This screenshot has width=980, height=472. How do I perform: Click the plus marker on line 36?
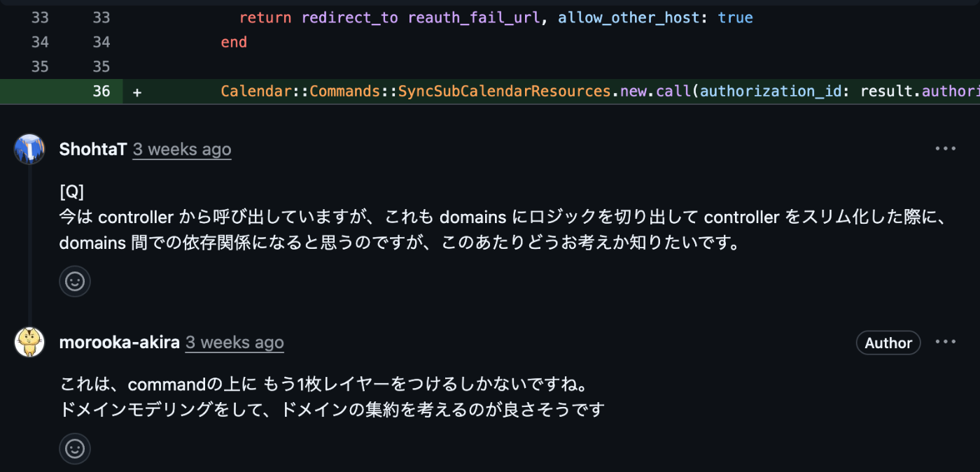click(137, 92)
